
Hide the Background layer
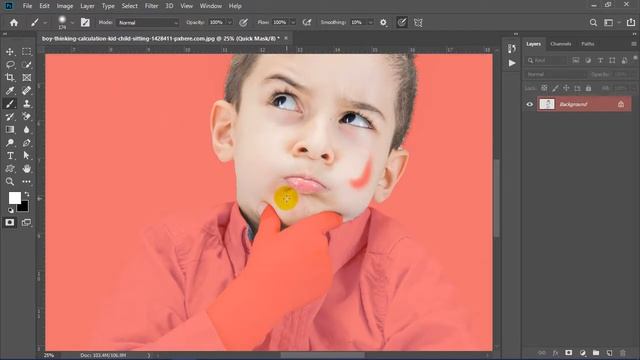point(529,104)
